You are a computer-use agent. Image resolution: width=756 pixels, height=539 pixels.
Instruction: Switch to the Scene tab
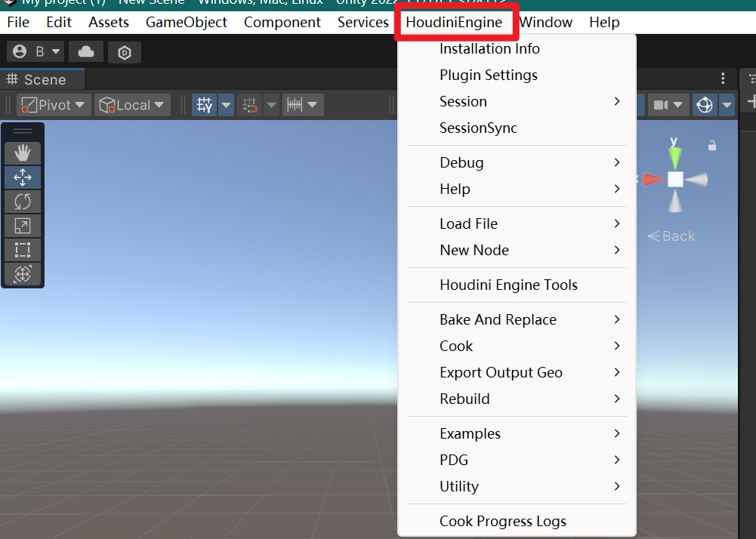coord(42,79)
